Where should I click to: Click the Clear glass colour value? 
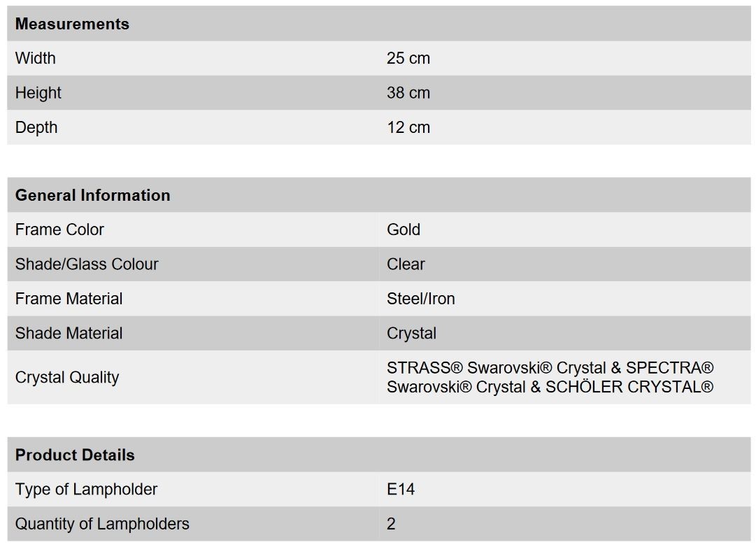click(x=406, y=264)
